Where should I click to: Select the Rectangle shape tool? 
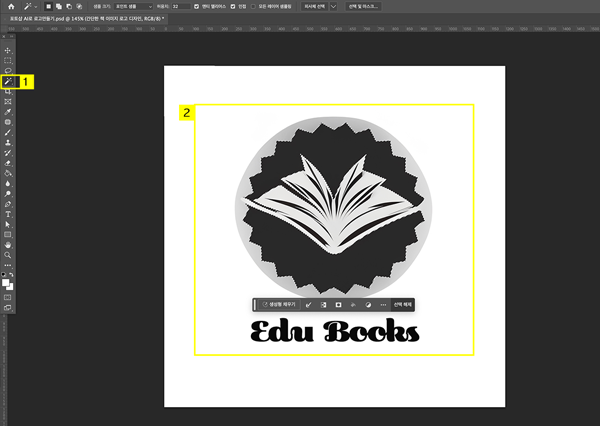point(8,235)
